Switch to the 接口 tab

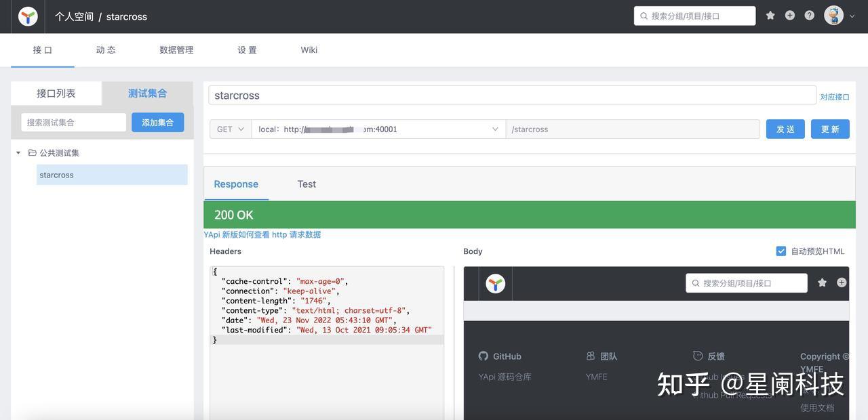(x=43, y=50)
